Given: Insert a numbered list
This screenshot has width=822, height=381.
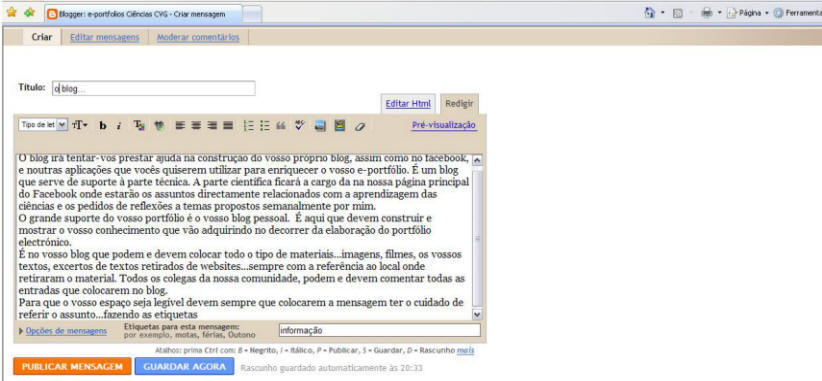Looking at the screenshot, I should click(x=249, y=125).
